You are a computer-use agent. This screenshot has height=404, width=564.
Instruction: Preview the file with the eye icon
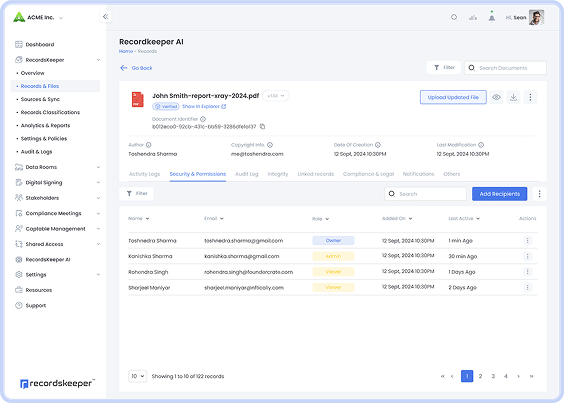[496, 97]
